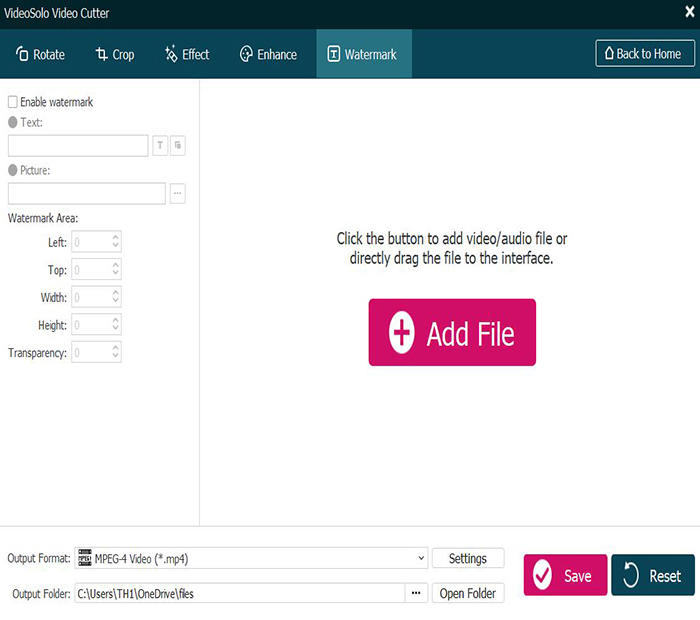Screen dimensions: 700x620
Task: Open the Output Format dropdown
Action: tap(251, 558)
